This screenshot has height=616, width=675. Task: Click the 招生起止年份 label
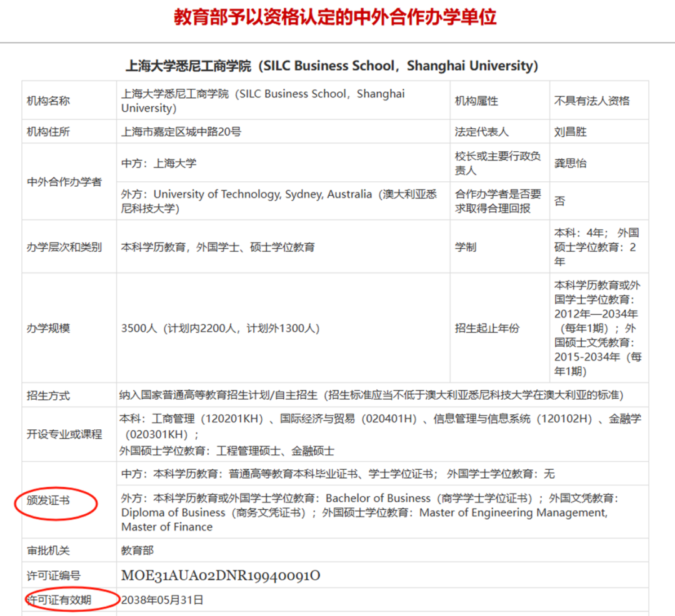(x=487, y=328)
